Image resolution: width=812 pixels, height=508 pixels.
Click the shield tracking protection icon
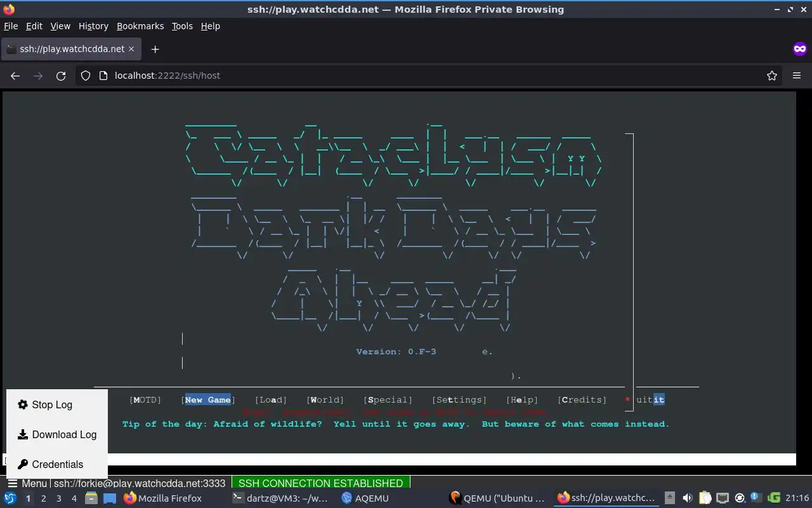[x=86, y=76]
